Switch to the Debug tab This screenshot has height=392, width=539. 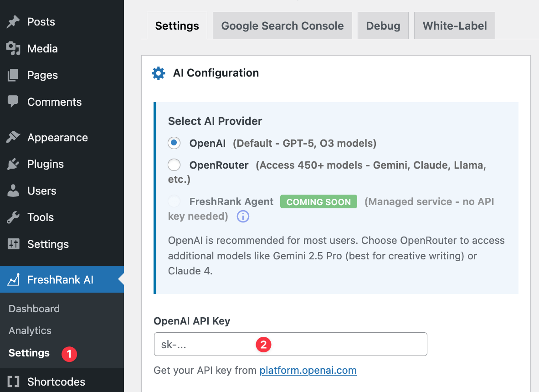383,26
